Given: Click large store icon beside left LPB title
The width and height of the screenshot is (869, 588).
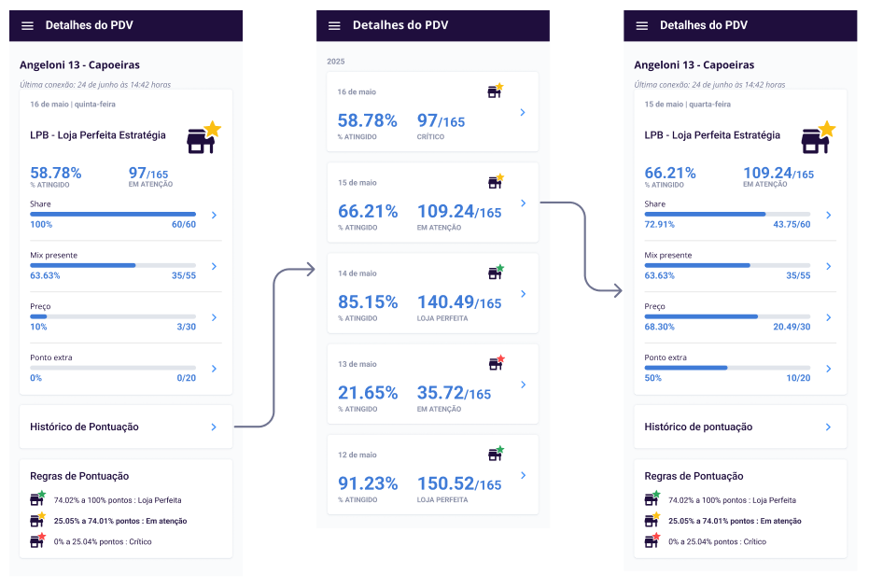Looking at the screenshot, I should coord(203,137).
